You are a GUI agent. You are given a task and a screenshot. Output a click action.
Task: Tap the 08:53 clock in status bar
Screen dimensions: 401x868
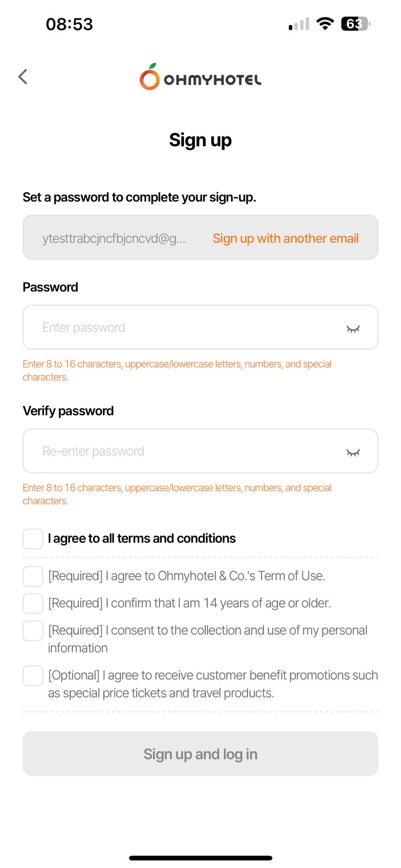pyautogui.click(x=69, y=24)
